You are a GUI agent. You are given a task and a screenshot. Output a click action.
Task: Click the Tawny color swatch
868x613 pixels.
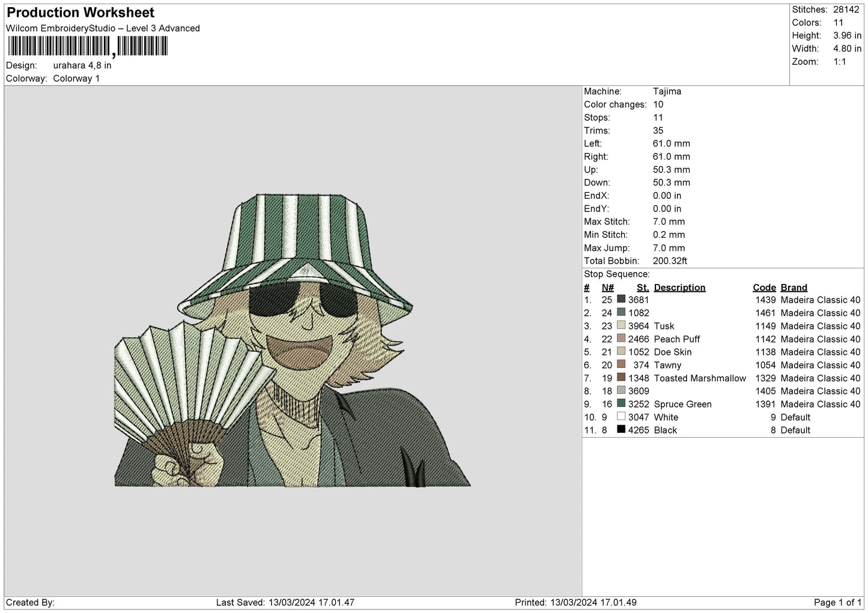click(621, 364)
